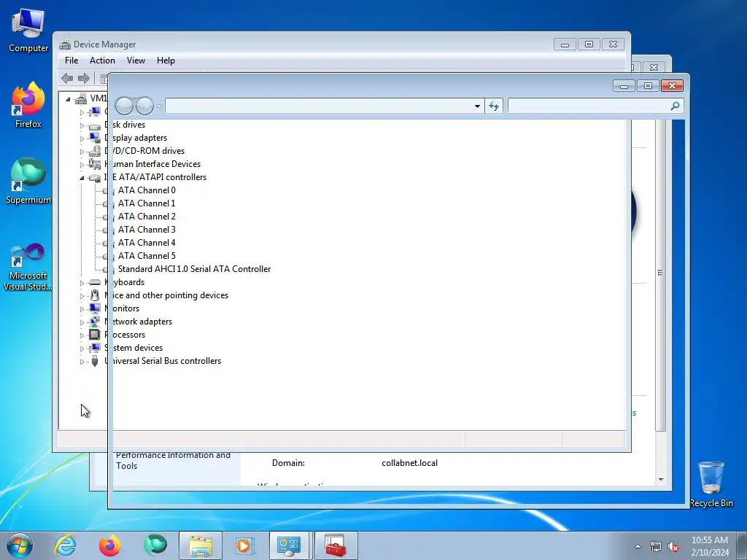
Task: Open the View menu
Action: coord(136,61)
